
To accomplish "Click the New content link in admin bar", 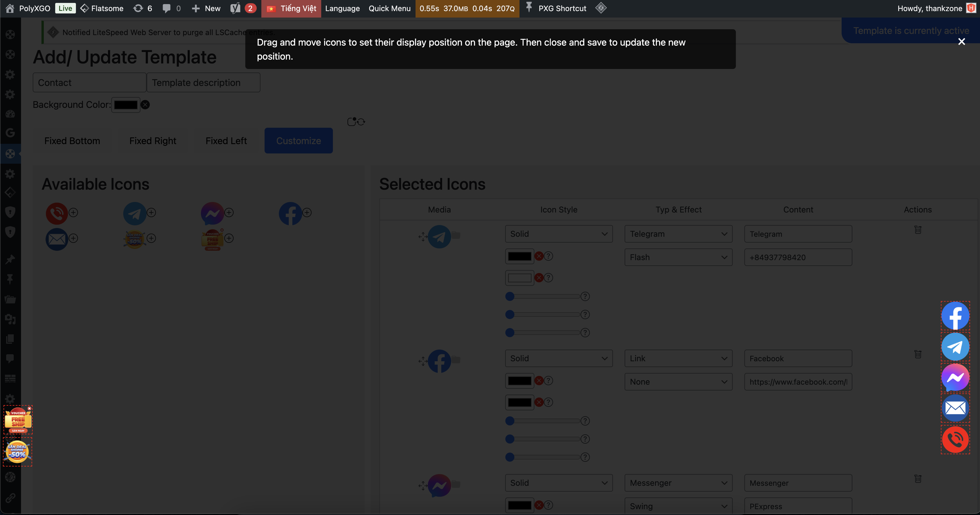I will point(206,8).
